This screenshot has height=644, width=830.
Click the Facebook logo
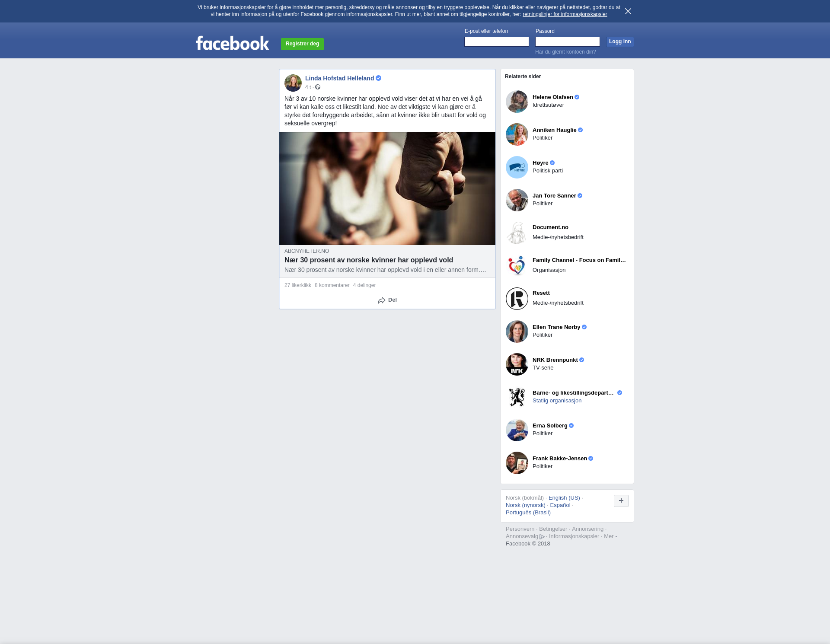[x=233, y=43]
